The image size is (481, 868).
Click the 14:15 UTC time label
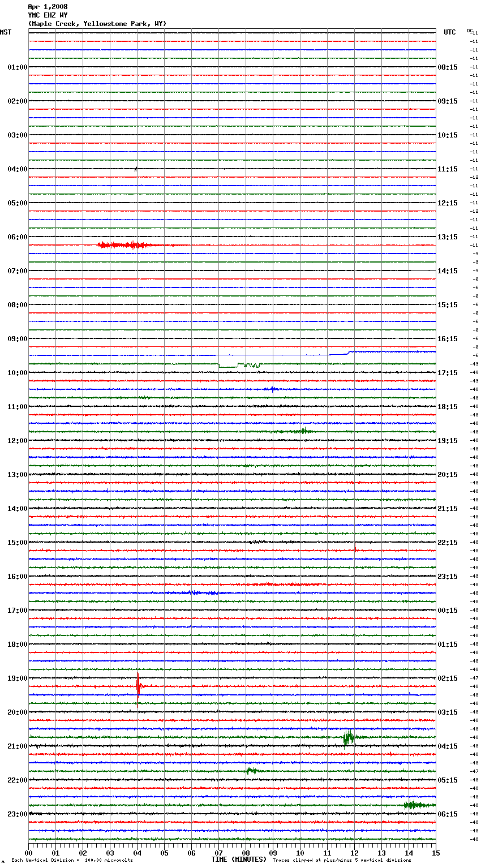(x=448, y=271)
